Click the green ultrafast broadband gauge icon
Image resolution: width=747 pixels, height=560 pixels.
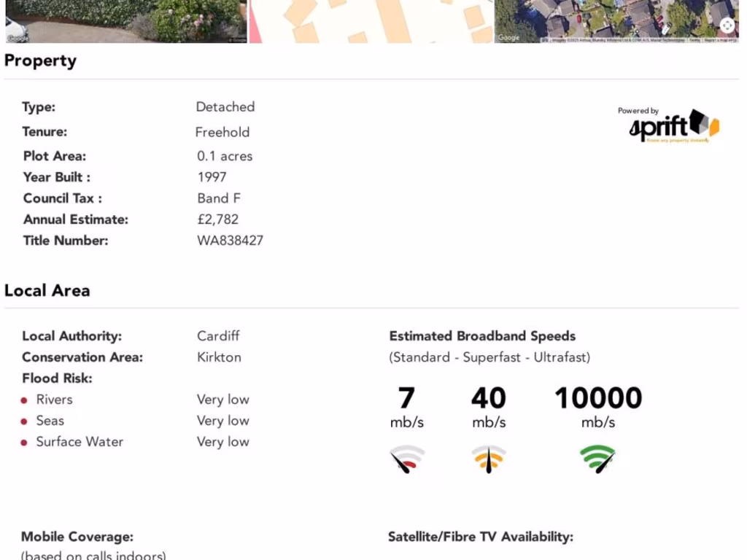coord(598,459)
